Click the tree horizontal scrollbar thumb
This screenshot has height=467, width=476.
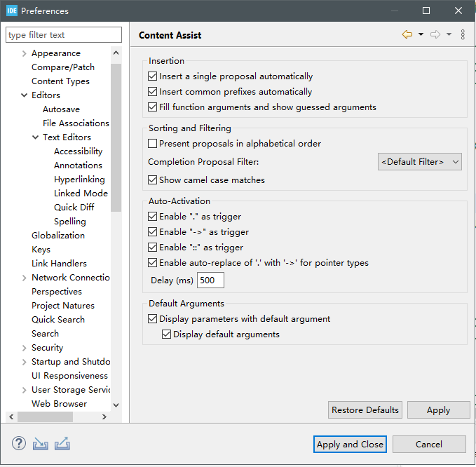tap(45, 417)
